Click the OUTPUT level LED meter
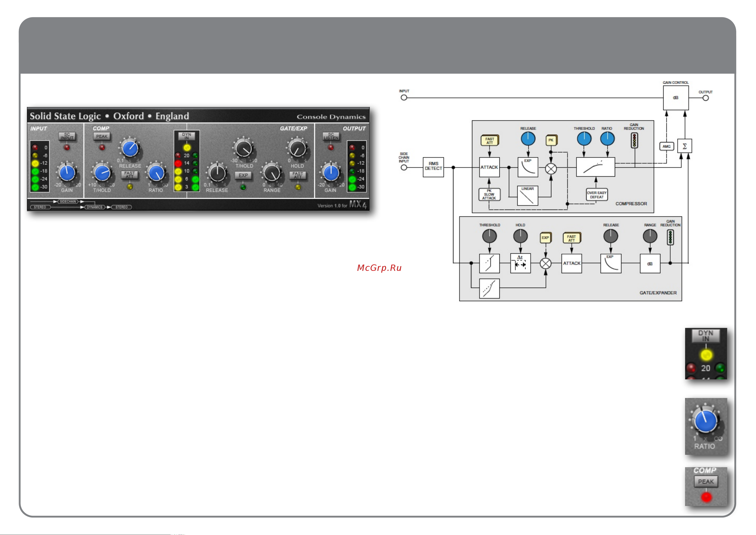 (357, 167)
